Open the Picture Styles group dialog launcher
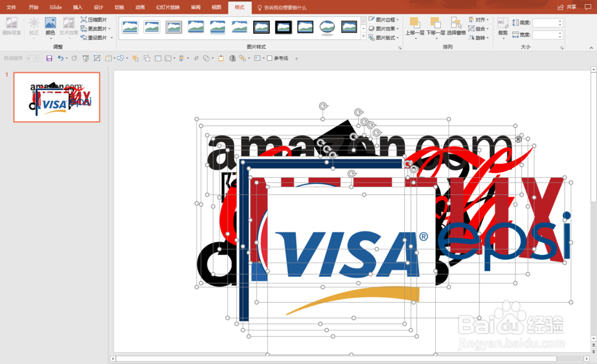 400,48
